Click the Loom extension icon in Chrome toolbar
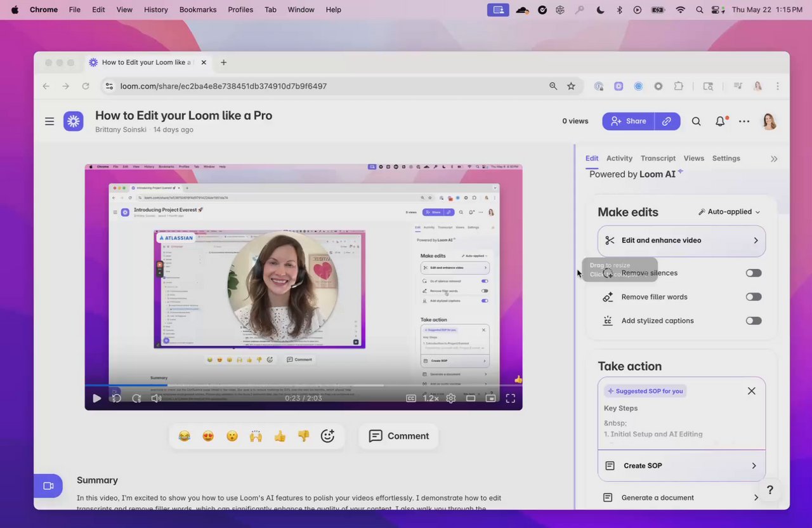812x528 pixels. [619, 86]
